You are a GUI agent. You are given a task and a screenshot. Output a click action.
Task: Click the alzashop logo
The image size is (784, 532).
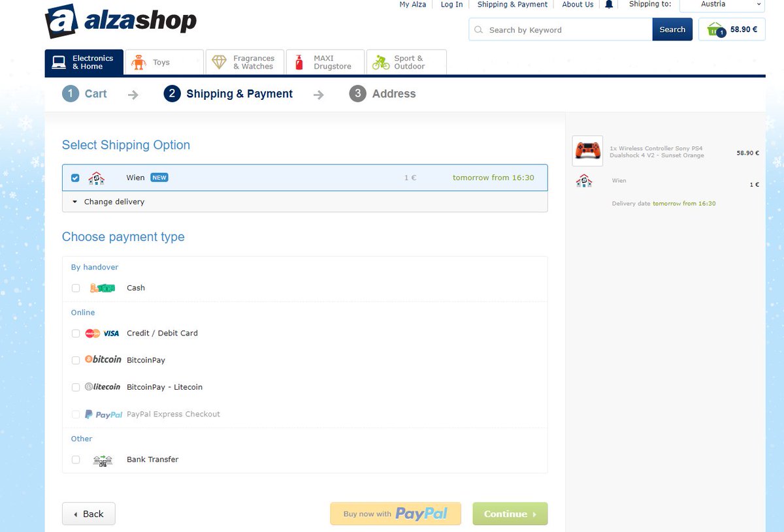121,20
